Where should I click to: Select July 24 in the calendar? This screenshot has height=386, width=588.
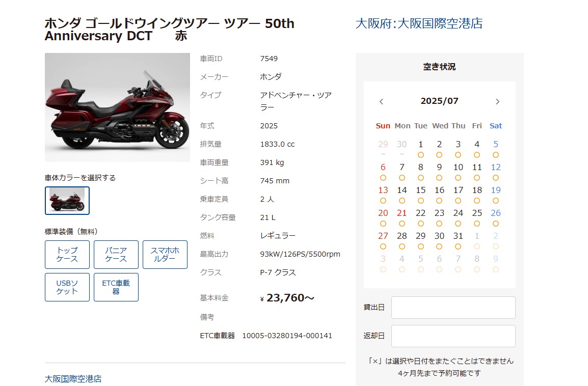pyautogui.click(x=458, y=217)
